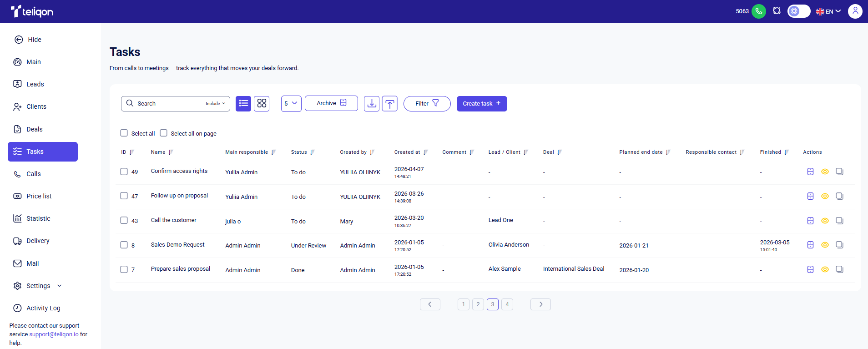The height and width of the screenshot is (349, 868).
Task: Copy the Confirm access rights task
Action: coord(839,172)
